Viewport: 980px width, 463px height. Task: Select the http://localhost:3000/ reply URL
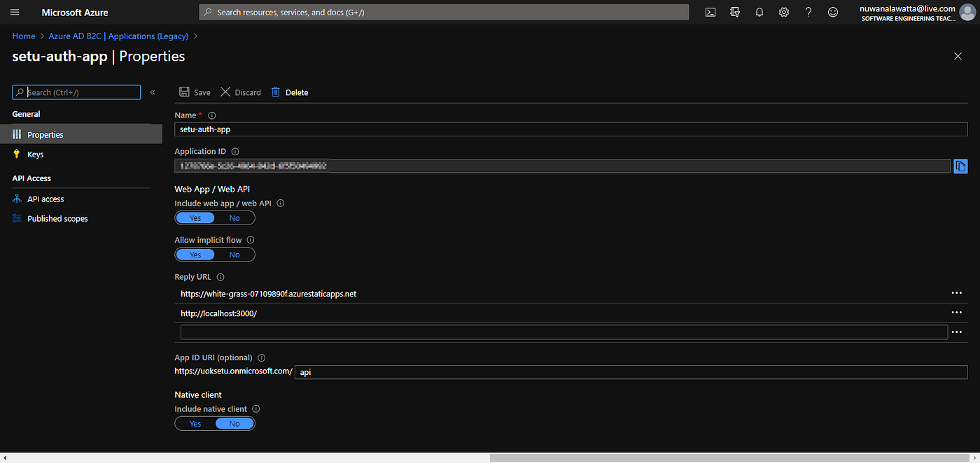point(219,313)
